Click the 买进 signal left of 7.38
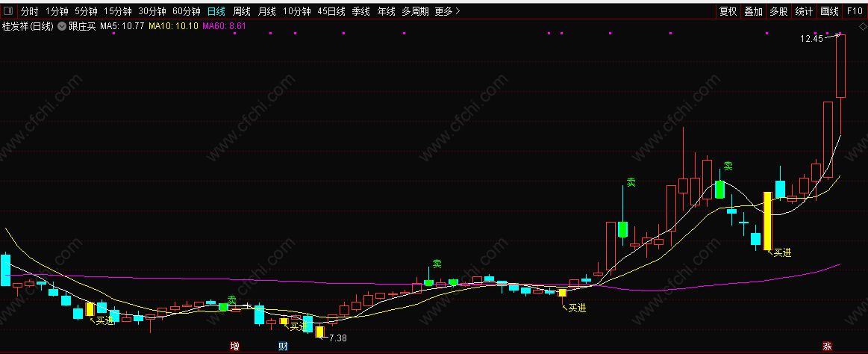The width and height of the screenshot is (868, 354). (299, 326)
